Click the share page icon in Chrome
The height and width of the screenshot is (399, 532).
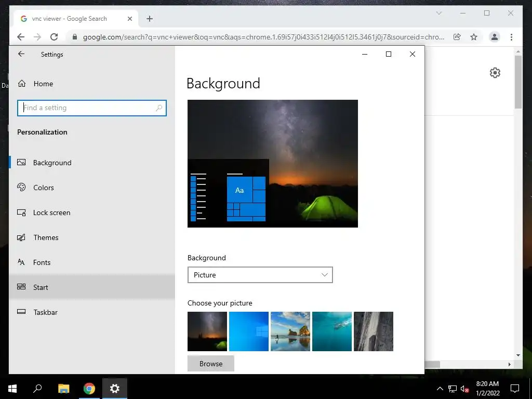coord(457,37)
